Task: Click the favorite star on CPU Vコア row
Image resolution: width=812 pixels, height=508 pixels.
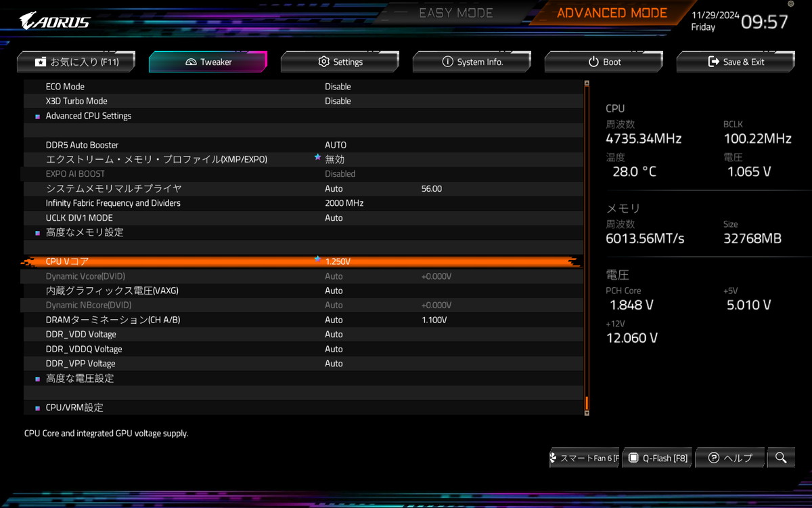Action: pos(317,259)
